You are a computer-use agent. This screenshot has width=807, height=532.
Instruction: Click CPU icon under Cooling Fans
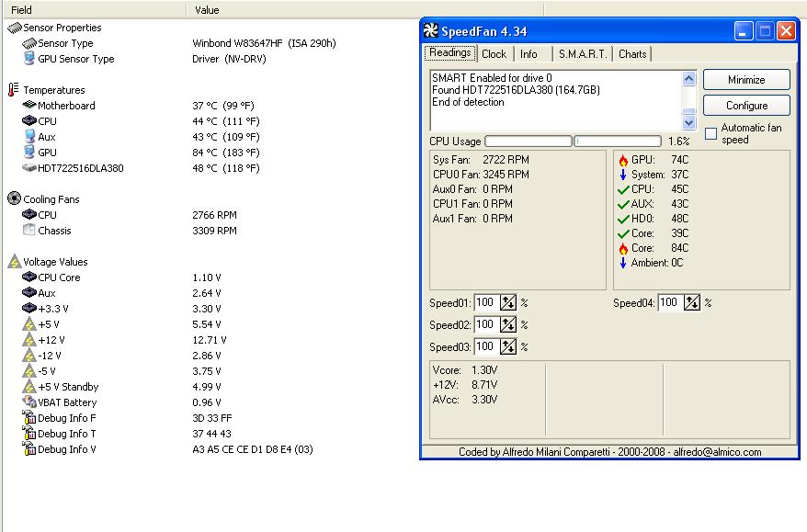coord(29,215)
